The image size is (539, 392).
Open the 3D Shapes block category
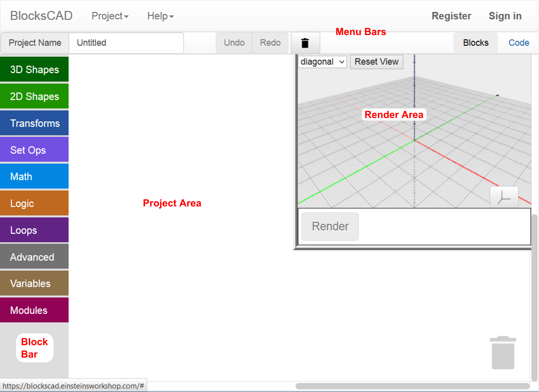point(34,69)
